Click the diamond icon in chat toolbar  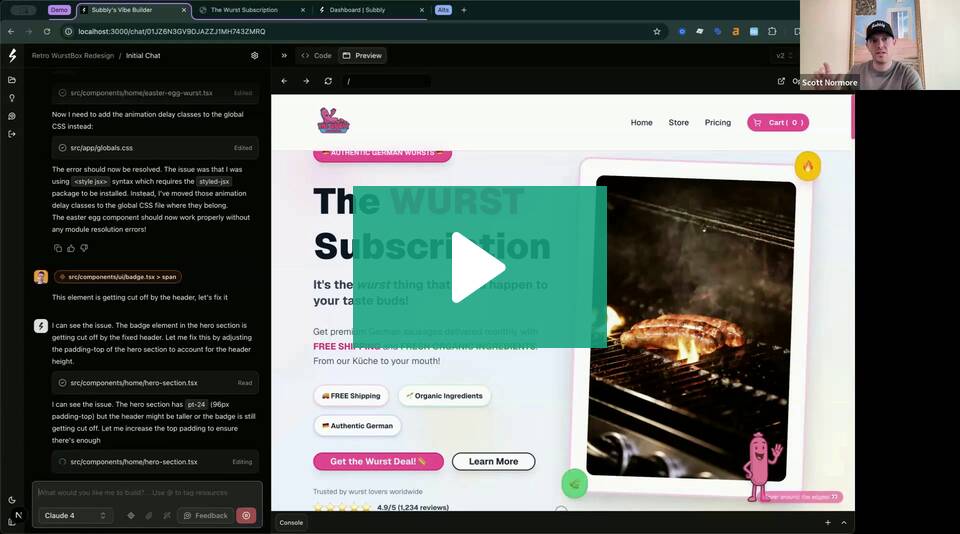coord(130,516)
